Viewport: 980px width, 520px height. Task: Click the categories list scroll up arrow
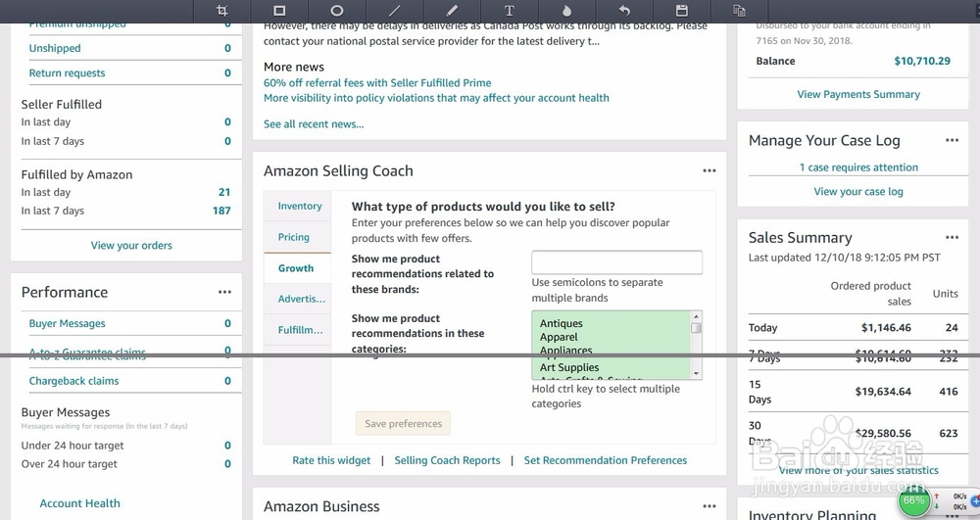[x=696, y=316]
